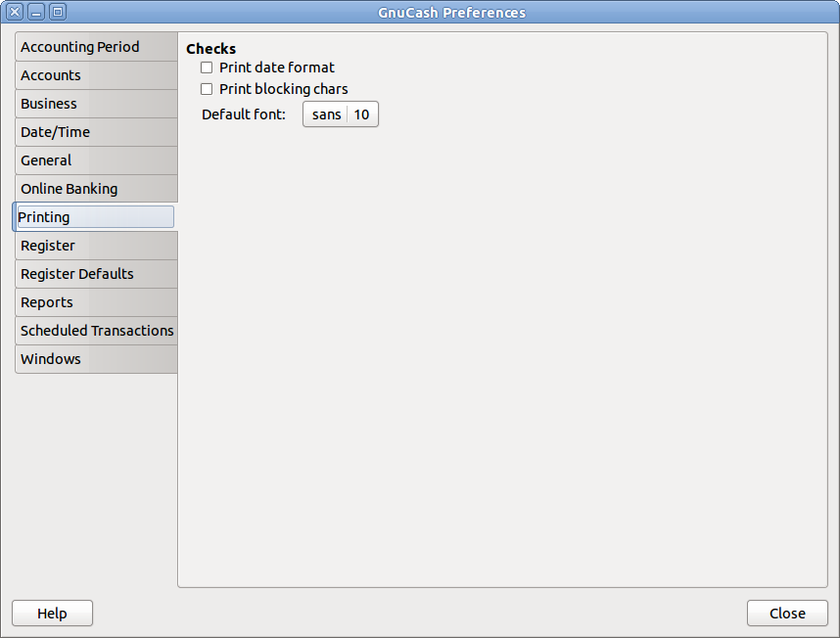Click the Checks section heading
This screenshot has height=638, width=840.
211,49
